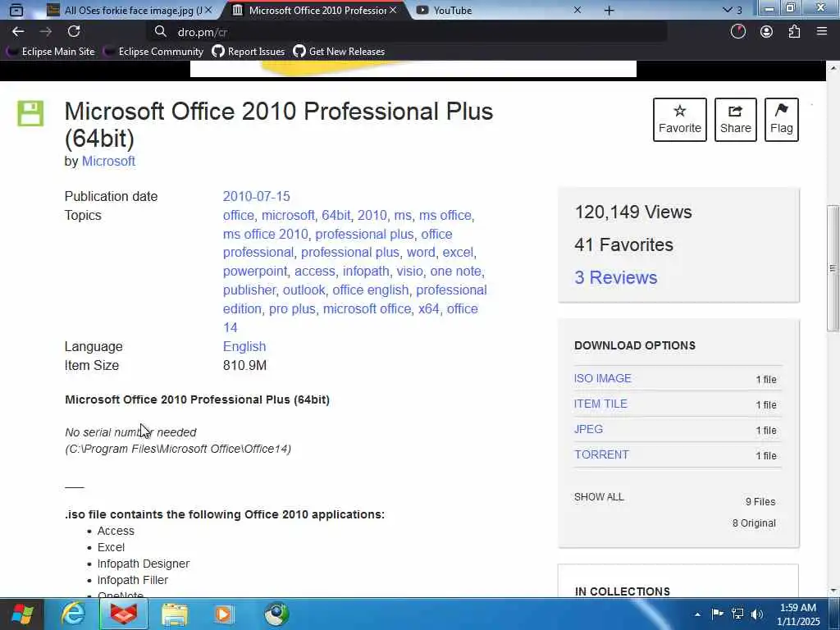Viewport: 840px width, 630px height.
Task: Open the Microsoft author link
Action: (108, 162)
